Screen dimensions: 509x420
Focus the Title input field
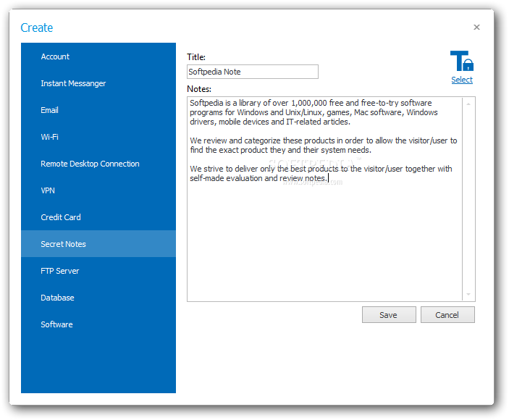[x=253, y=72]
